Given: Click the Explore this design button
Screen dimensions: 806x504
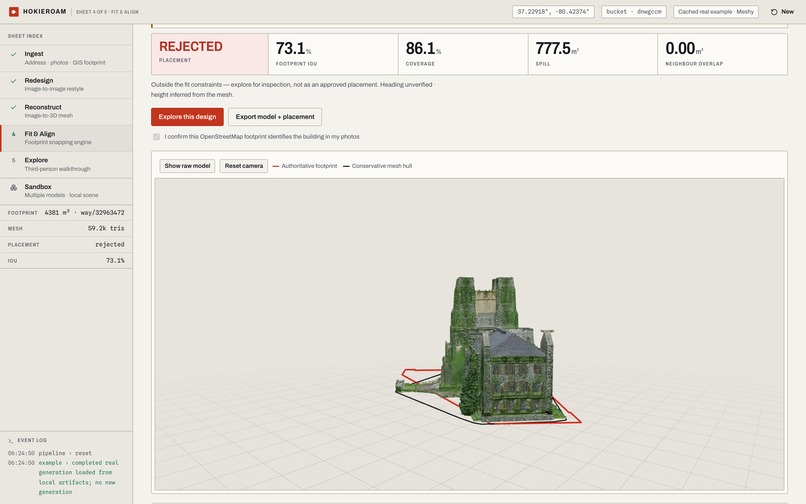Looking at the screenshot, I should tap(187, 117).
